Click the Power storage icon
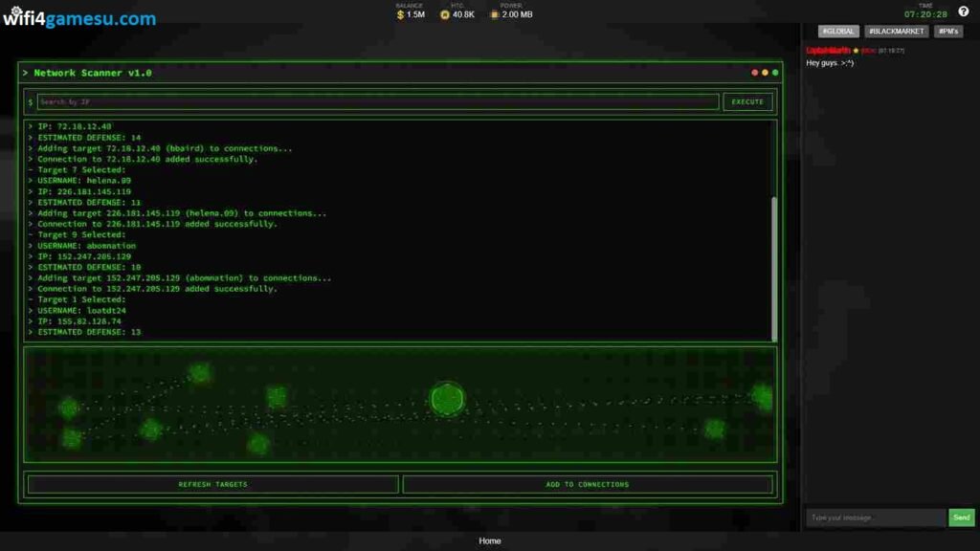 coord(494,14)
